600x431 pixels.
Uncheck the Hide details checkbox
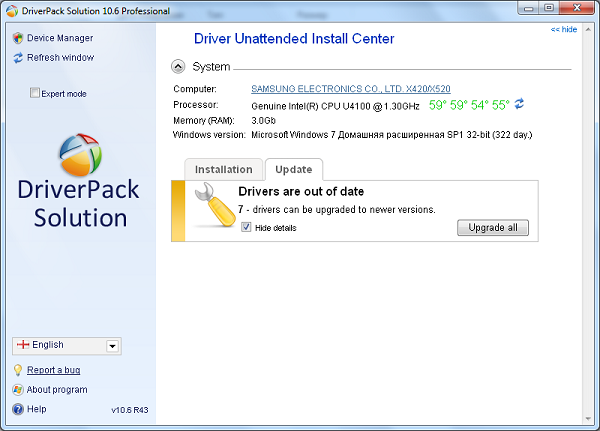246,228
